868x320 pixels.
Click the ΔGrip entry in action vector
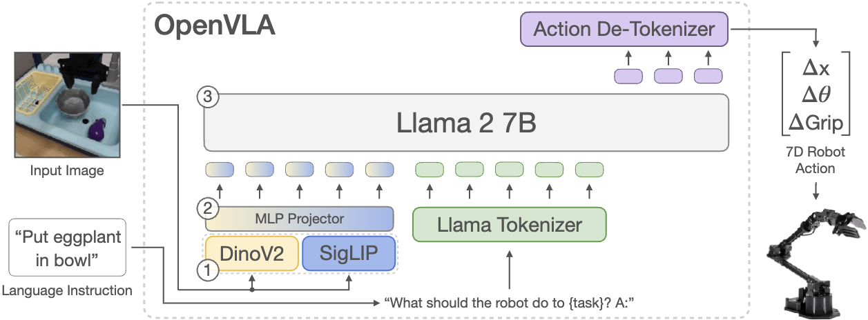[x=816, y=123]
